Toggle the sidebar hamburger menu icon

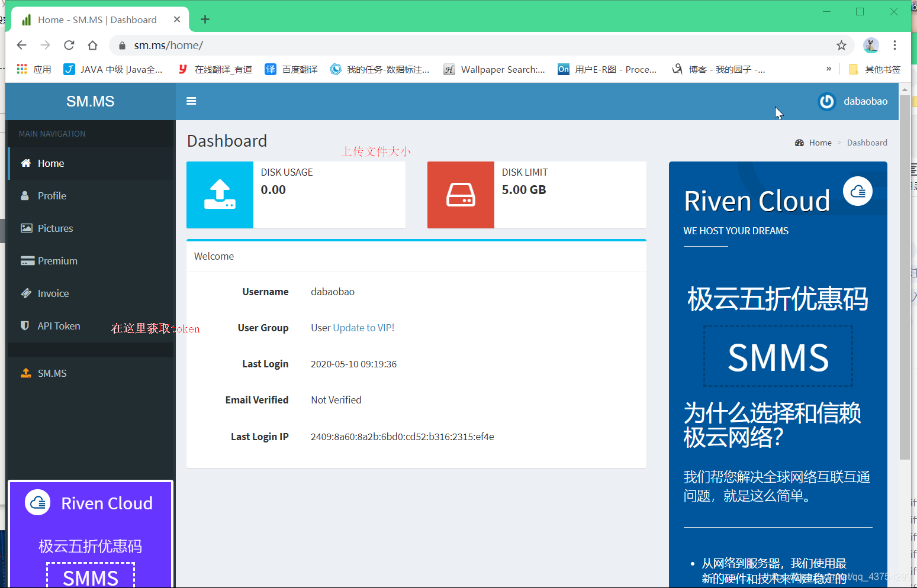[x=191, y=101]
